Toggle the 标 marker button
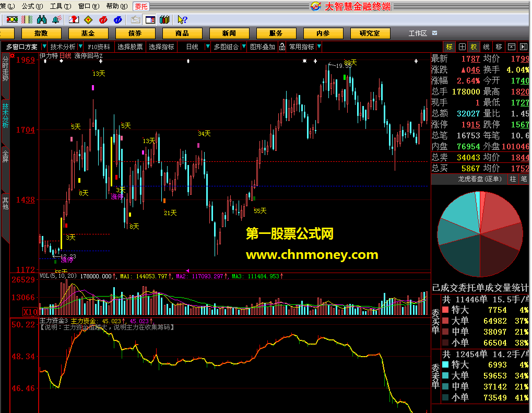This screenshot has width=532, height=413. pyautogui.click(x=449, y=47)
